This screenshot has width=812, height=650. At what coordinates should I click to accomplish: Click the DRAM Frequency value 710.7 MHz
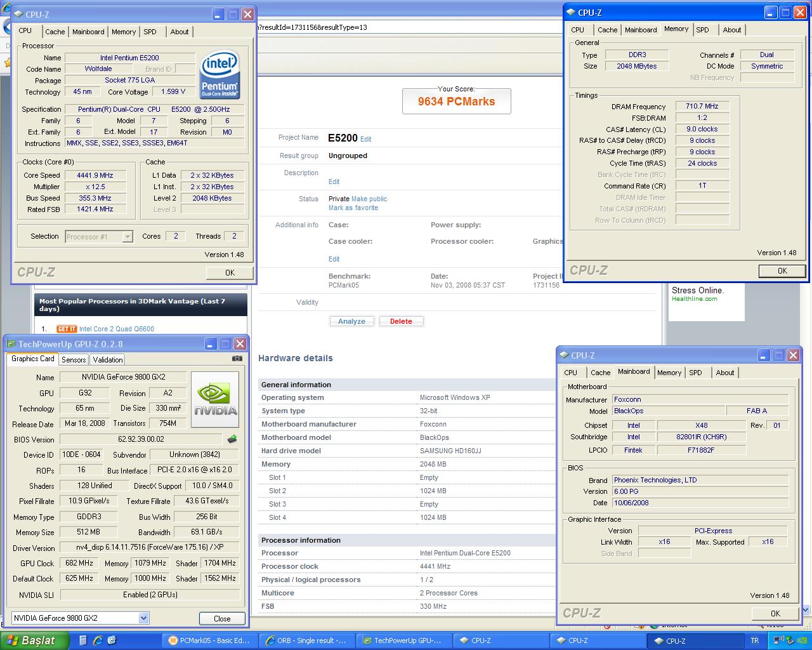pyautogui.click(x=702, y=106)
